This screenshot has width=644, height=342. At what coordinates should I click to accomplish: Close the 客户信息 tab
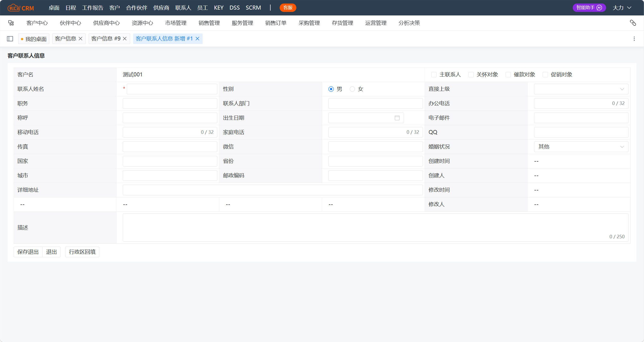pos(81,39)
